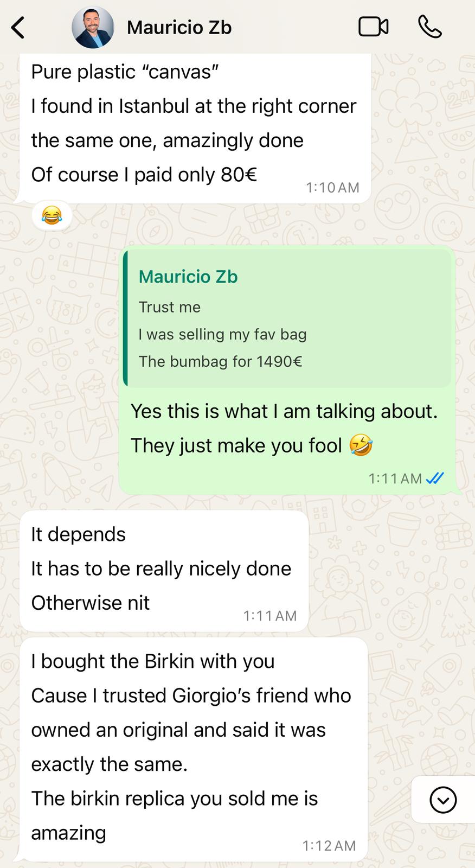Screen dimensions: 475x868
Task: Start a voice call via phone icon
Action: click(430, 27)
